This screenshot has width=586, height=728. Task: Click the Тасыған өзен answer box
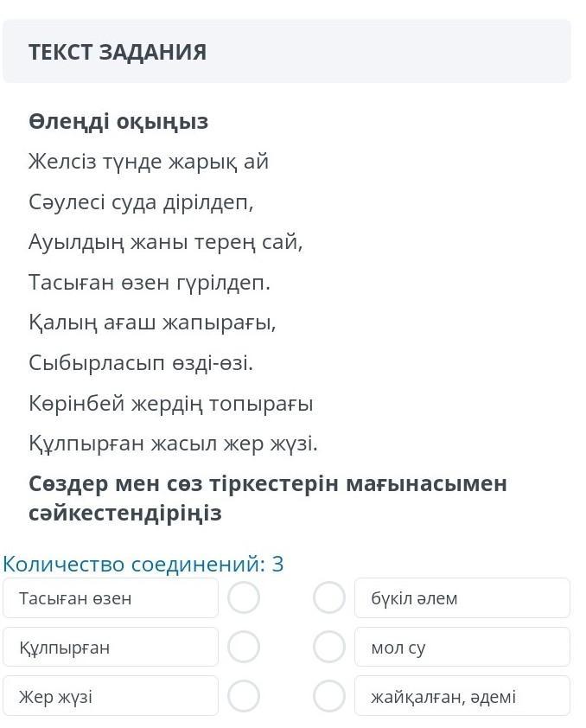pyautogui.click(x=111, y=598)
